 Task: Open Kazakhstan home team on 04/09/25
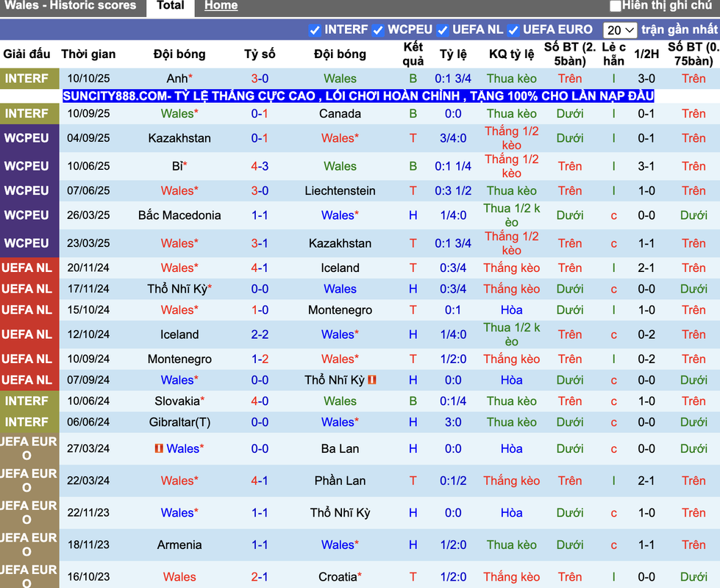[179, 138]
